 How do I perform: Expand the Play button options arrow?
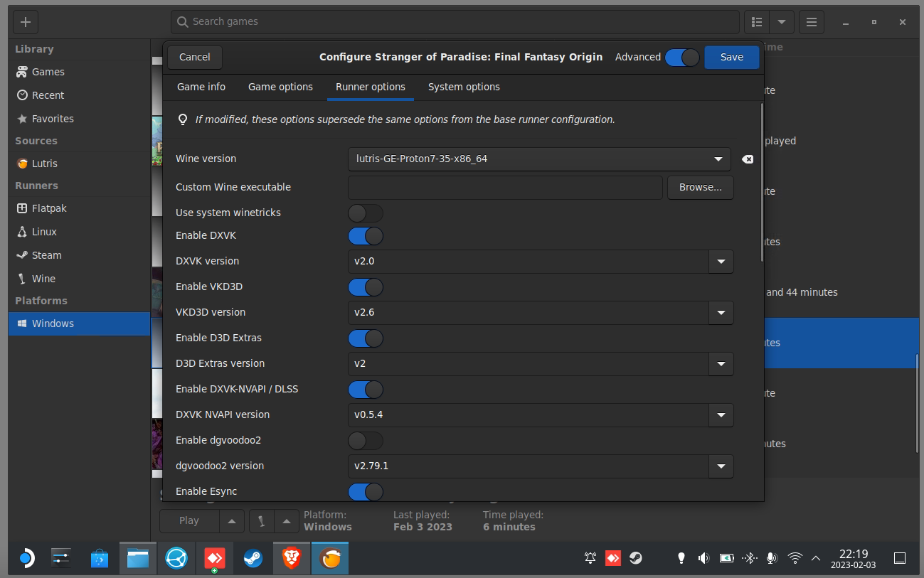[x=231, y=521]
